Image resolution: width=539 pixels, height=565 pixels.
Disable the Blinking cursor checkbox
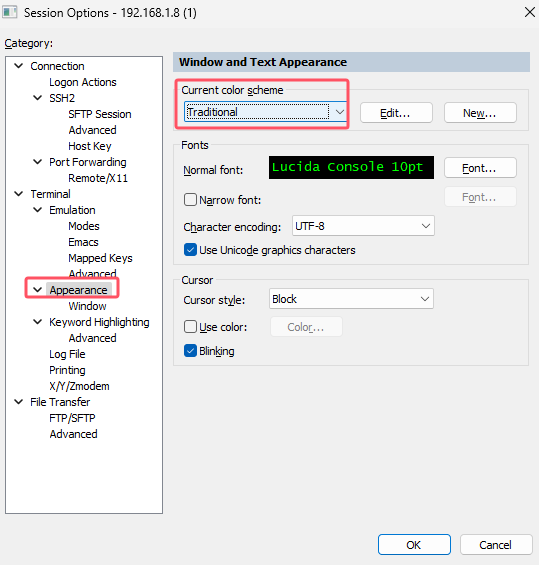click(190, 351)
